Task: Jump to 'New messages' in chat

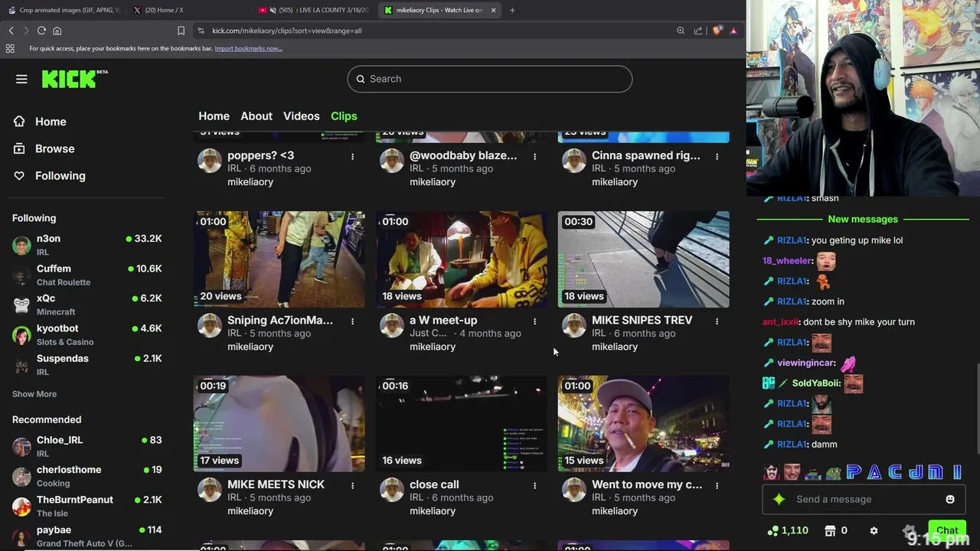Action: [863, 219]
